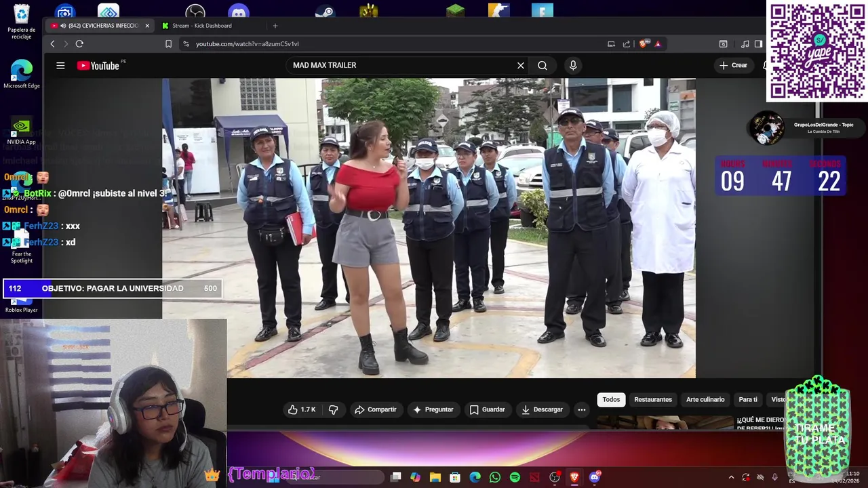The width and height of the screenshot is (868, 488).
Task: Open Brave Rewards triangle icon
Action: [658, 44]
